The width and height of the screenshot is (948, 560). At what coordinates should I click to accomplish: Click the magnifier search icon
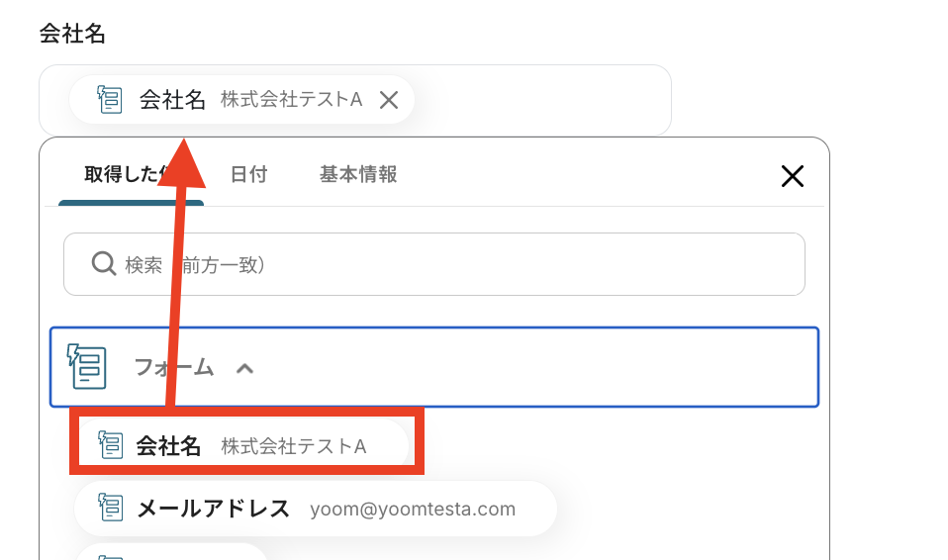104,264
